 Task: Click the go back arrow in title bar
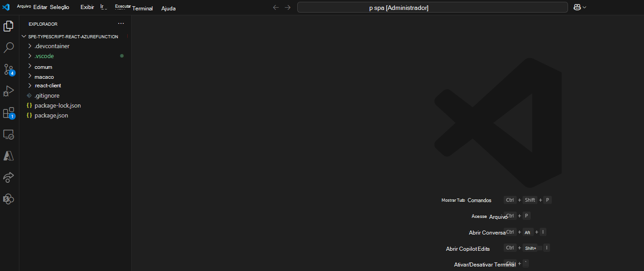(276, 7)
